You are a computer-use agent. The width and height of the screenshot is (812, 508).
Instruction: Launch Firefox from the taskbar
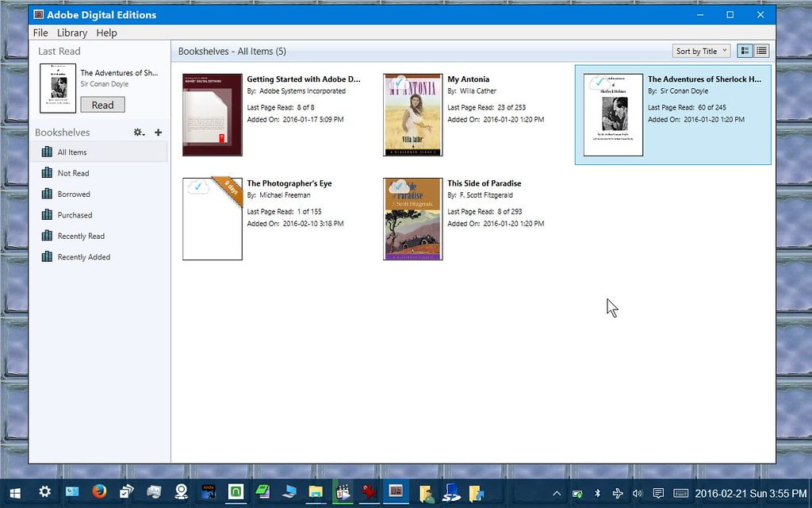pyautogui.click(x=99, y=491)
